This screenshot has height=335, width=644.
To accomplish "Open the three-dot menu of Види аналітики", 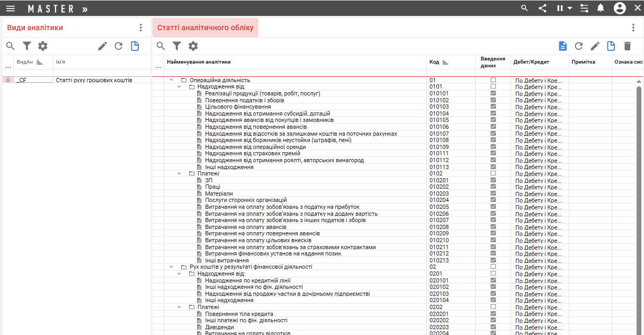I will tap(140, 28).
